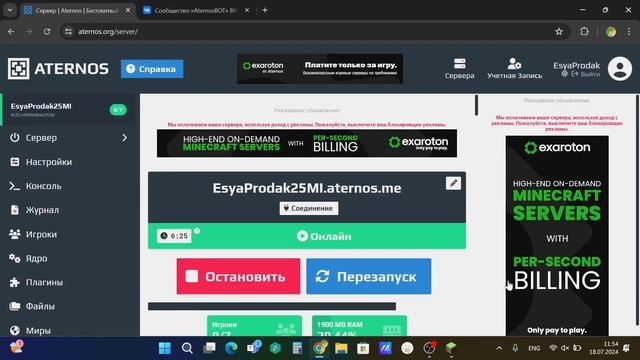
Task: Open the Minecraft block icon on the taskbar
Action: click(x=451, y=348)
